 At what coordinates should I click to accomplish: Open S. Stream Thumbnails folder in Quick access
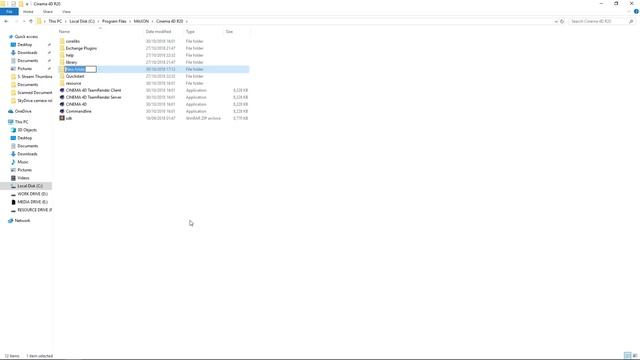[x=35, y=77]
